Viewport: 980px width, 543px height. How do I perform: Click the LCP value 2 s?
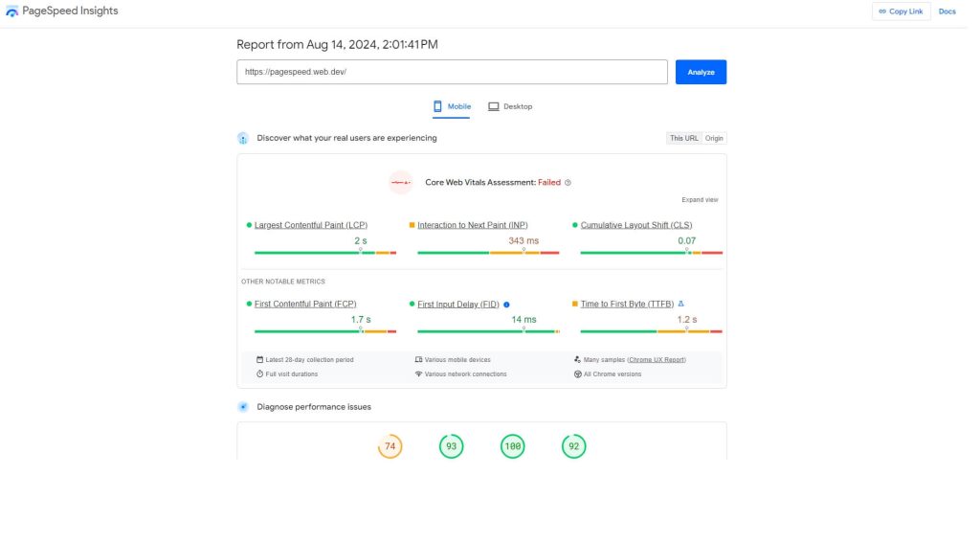(361, 240)
